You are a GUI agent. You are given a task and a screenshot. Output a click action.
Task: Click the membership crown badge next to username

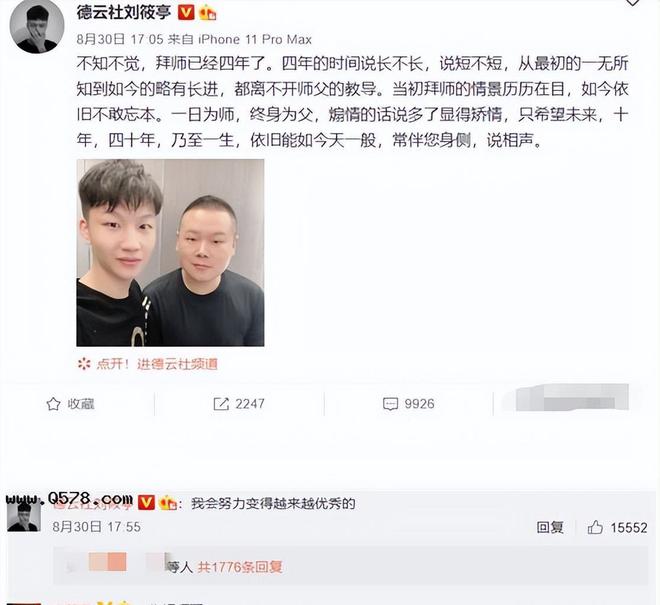208,13
